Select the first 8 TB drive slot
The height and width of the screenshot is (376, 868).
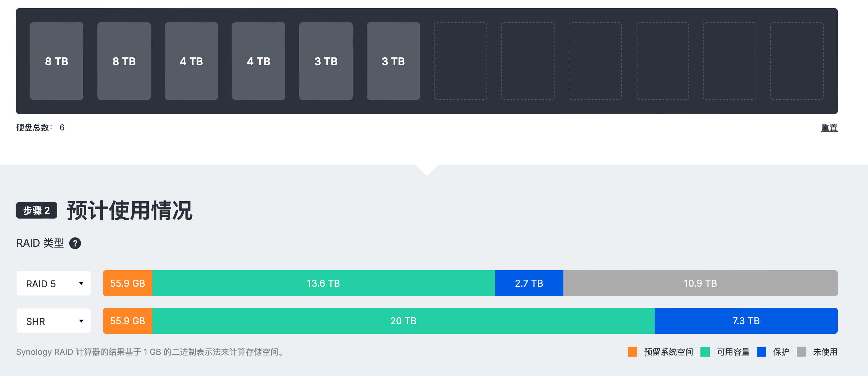pos(57,61)
